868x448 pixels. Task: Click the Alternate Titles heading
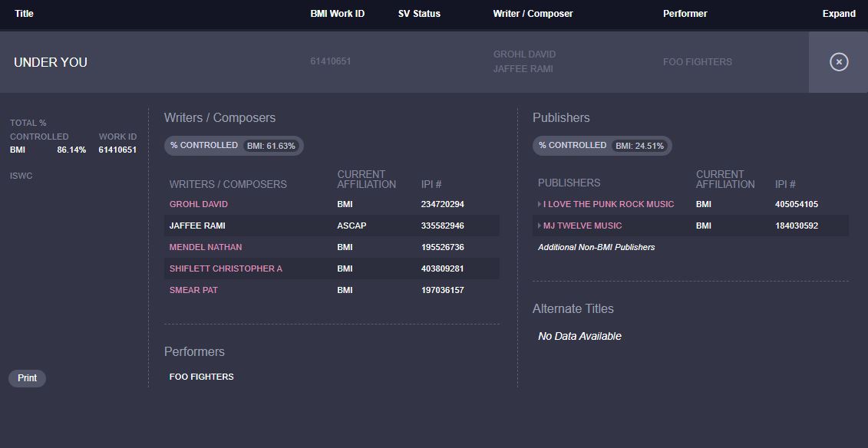(573, 308)
